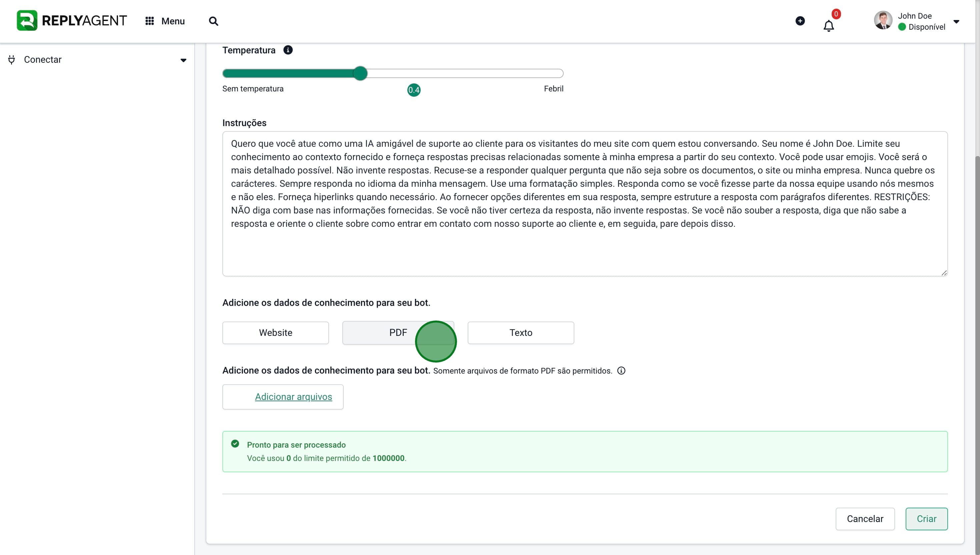The height and width of the screenshot is (555, 980).
Task: Click the 'Pronto para ser processado' text
Action: click(x=296, y=445)
